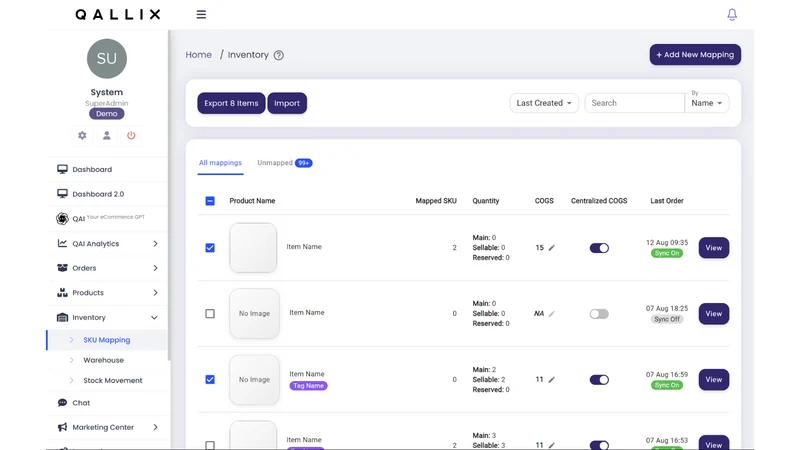Click the arrow beside Stock Movement

click(71, 381)
